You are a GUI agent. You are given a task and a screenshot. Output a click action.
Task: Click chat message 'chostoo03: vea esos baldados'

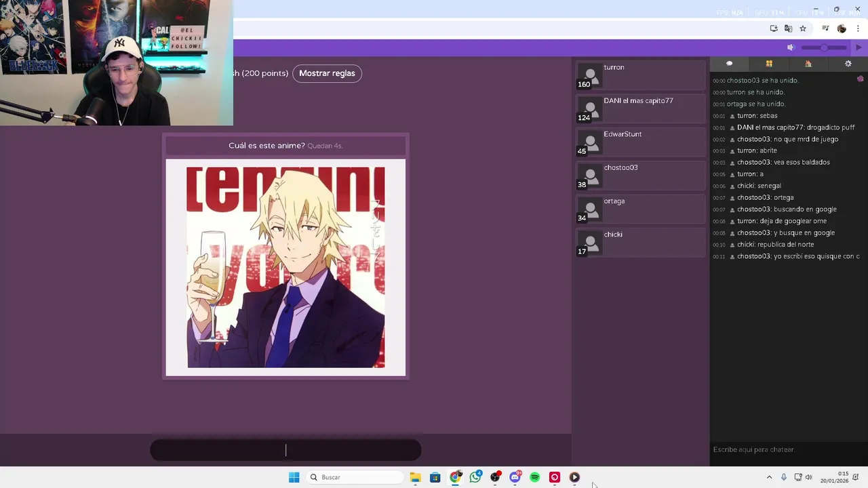(783, 163)
